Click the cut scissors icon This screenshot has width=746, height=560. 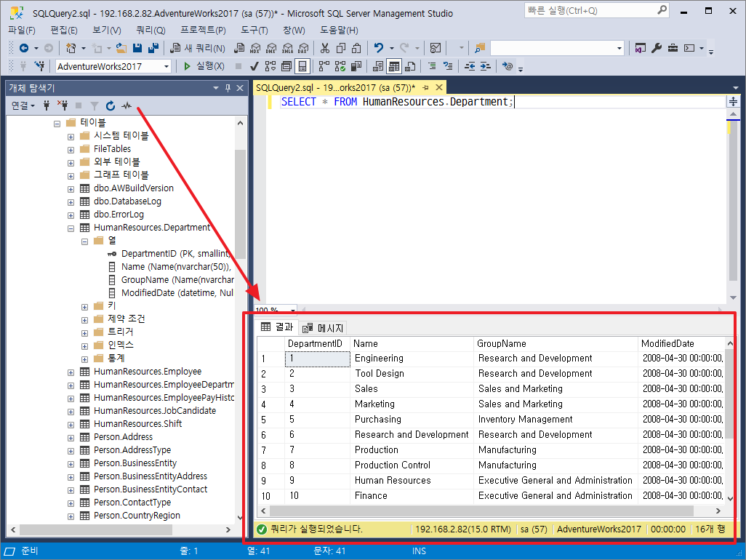coord(325,48)
